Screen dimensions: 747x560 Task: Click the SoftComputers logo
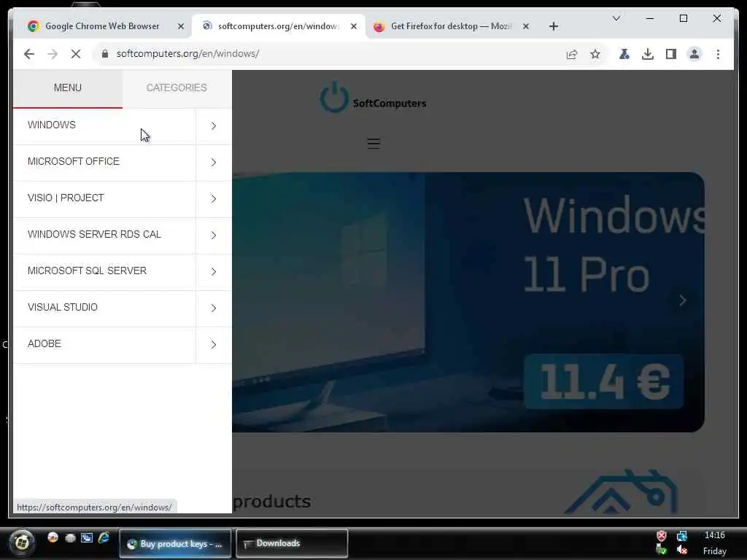[373, 98]
